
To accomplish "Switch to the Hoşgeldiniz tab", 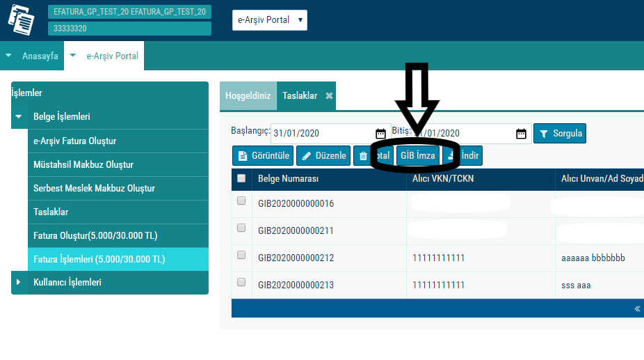I will 248,96.
